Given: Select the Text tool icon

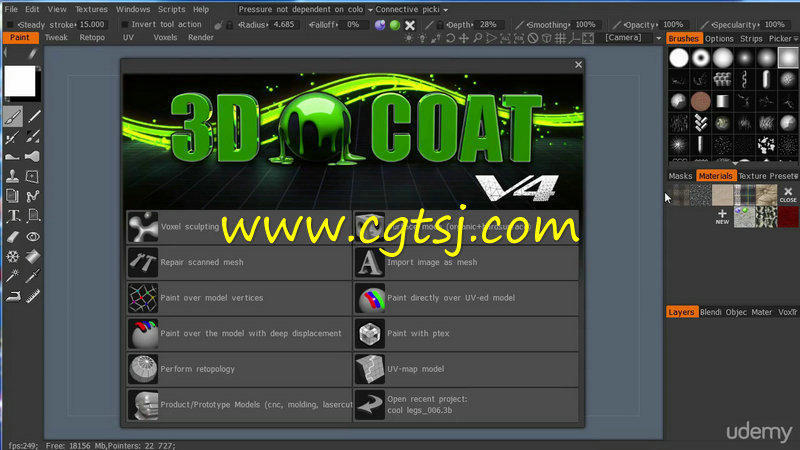Looking at the screenshot, I should point(13,216).
